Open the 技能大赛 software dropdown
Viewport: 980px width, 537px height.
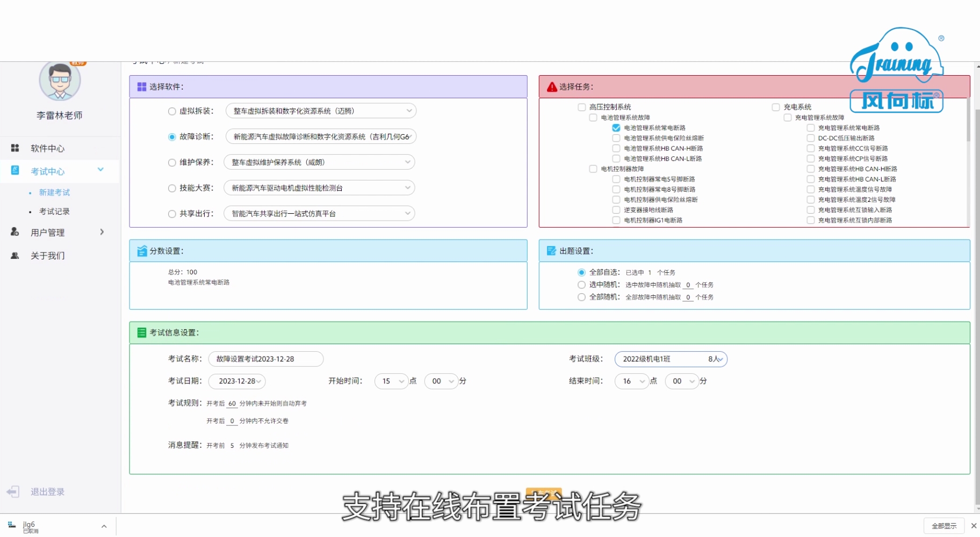[319, 188]
